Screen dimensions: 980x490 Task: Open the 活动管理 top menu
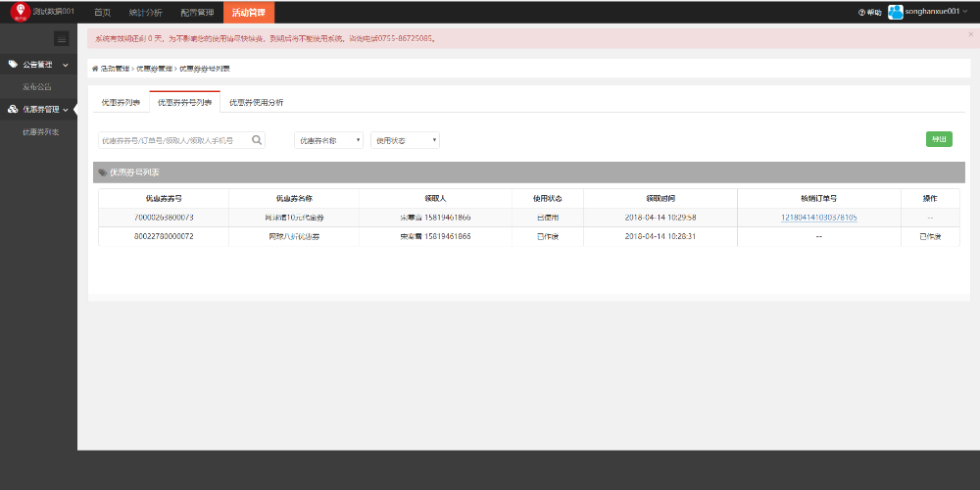coord(249,12)
